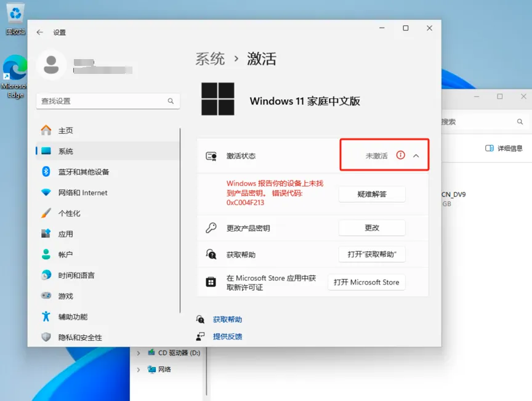Image resolution: width=532 pixels, height=401 pixels.
Task: Click the key icon beside 更改产品密钥
Action: pyautogui.click(x=211, y=227)
